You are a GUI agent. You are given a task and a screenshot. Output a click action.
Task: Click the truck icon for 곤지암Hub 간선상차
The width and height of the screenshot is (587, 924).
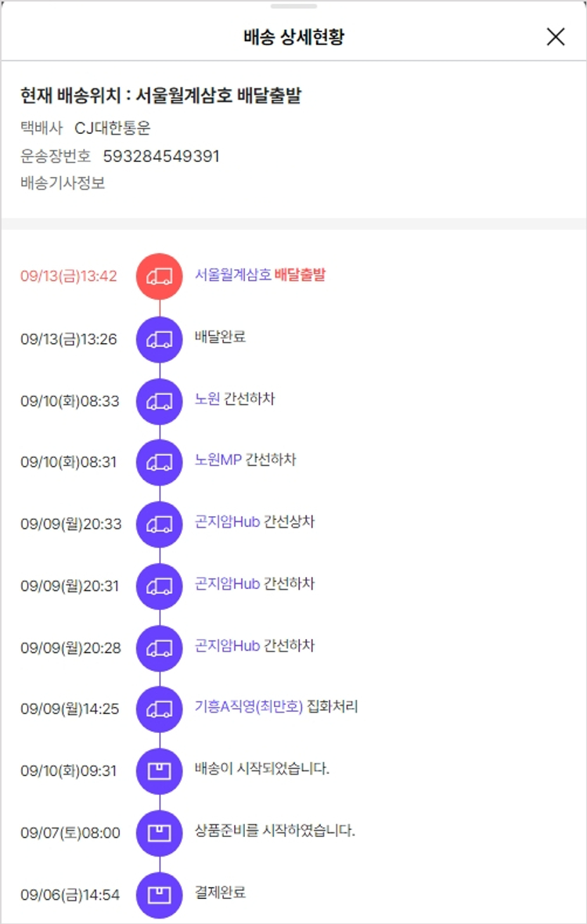159,524
